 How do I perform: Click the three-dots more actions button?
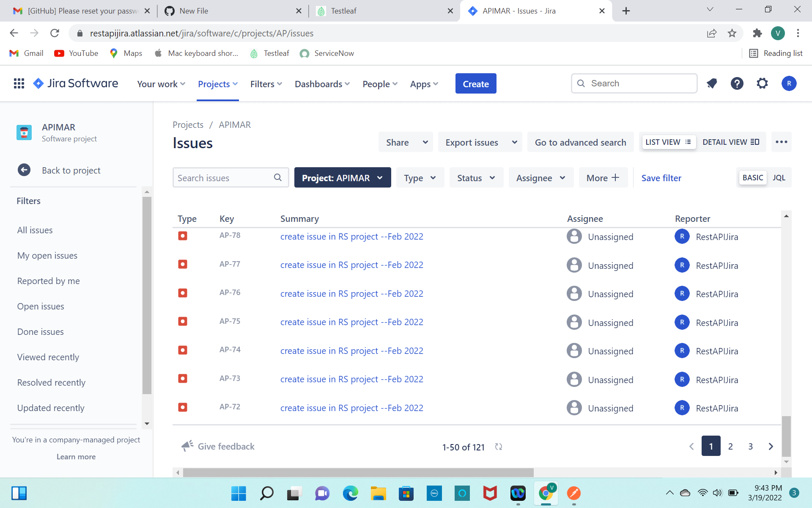[781, 142]
